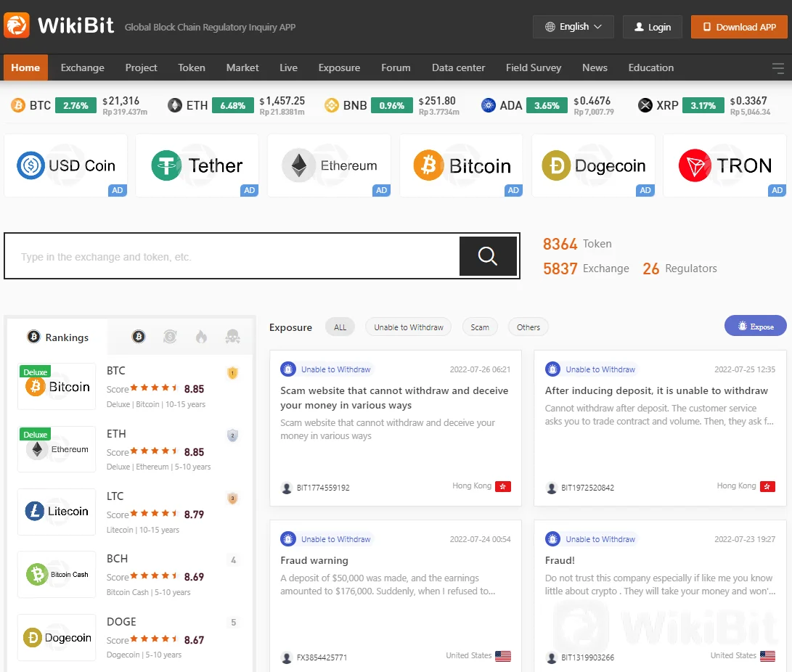Filter exposure by Others

[x=528, y=327]
